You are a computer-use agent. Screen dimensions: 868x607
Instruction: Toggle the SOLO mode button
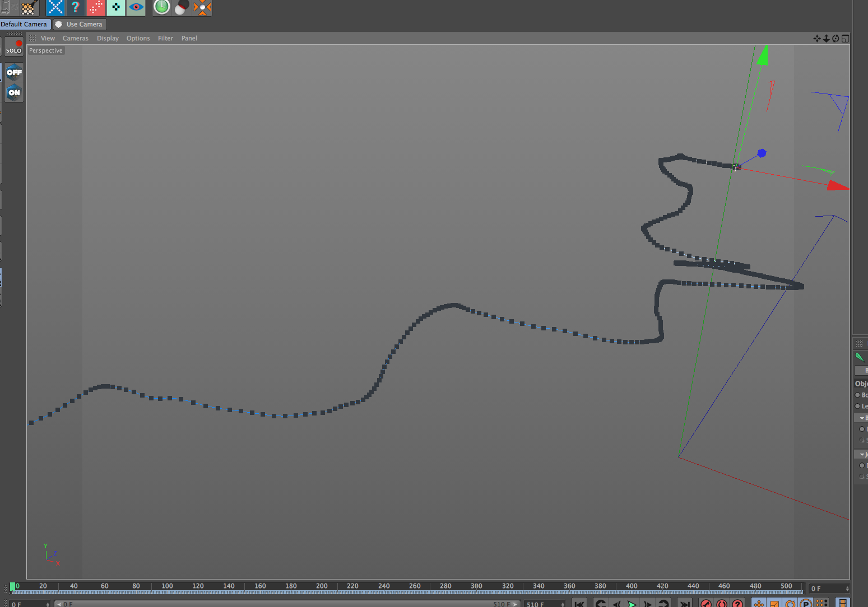click(14, 46)
